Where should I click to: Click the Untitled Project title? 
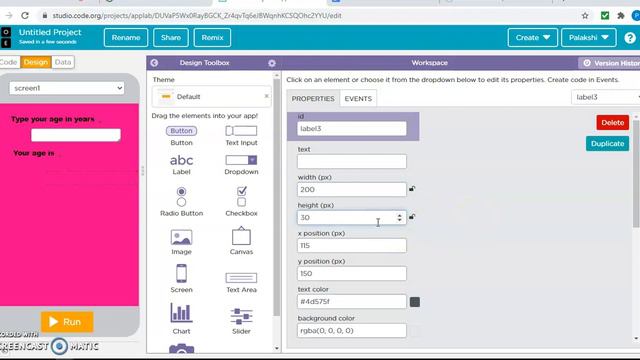pyautogui.click(x=50, y=32)
